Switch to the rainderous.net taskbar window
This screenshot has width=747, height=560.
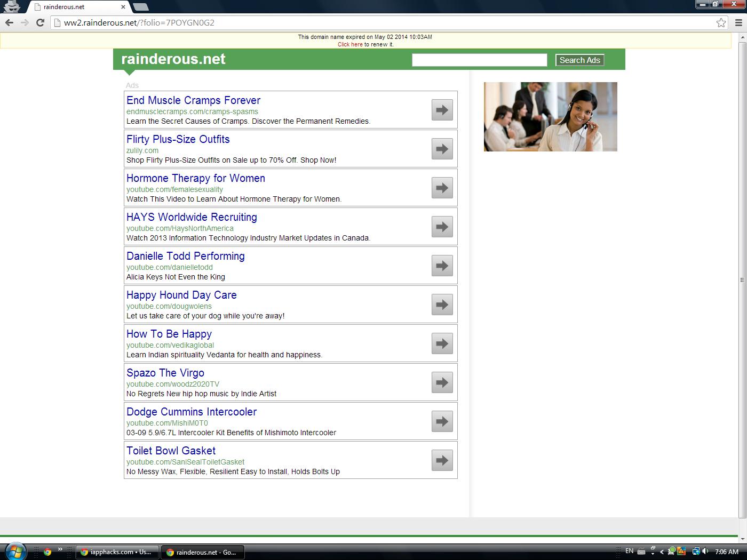pyautogui.click(x=203, y=552)
